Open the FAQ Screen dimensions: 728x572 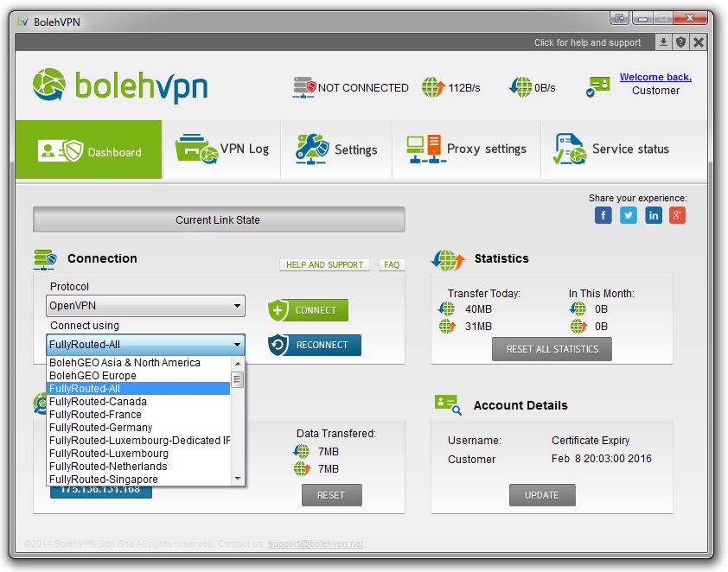(x=392, y=264)
